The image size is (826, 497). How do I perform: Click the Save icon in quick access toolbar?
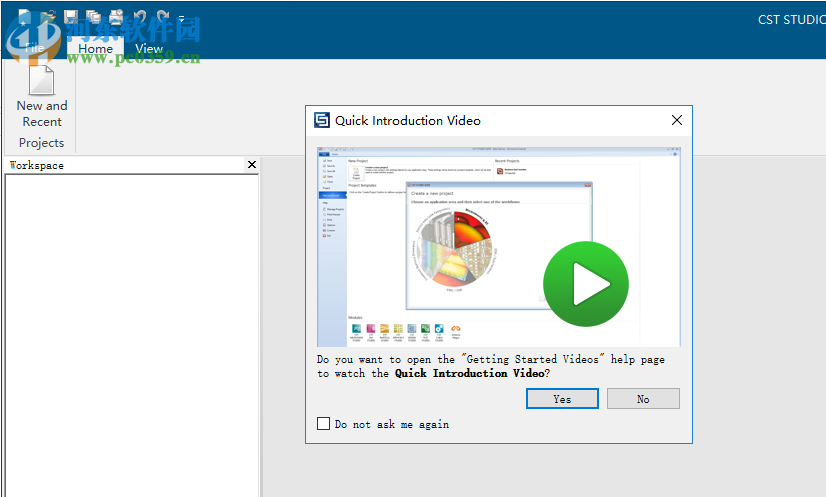coord(71,17)
